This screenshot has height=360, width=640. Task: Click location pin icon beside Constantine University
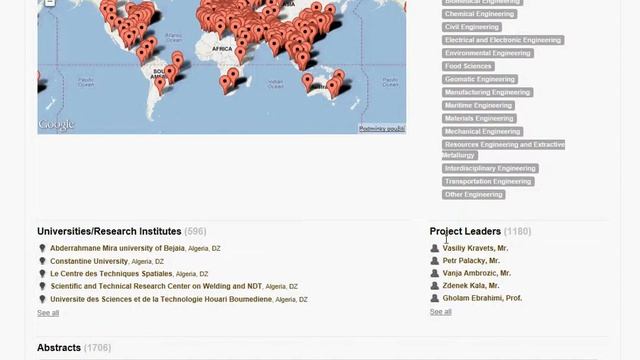click(42, 261)
